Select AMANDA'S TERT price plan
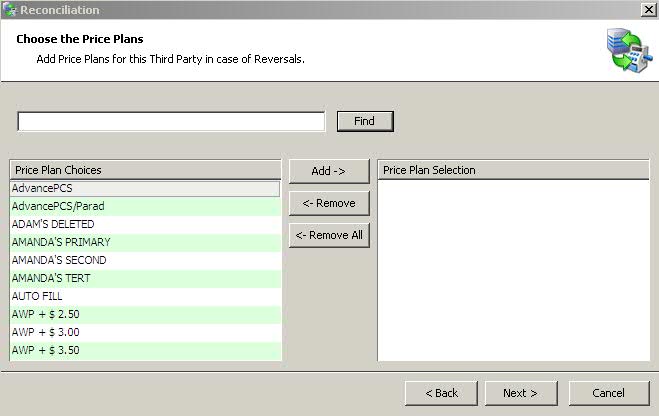The image size is (659, 416). pos(145,278)
